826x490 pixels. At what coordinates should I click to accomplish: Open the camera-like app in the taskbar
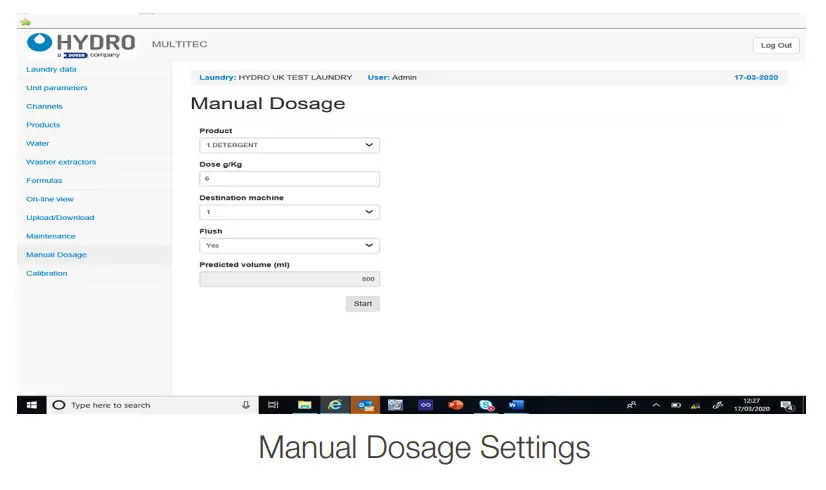[395, 405]
